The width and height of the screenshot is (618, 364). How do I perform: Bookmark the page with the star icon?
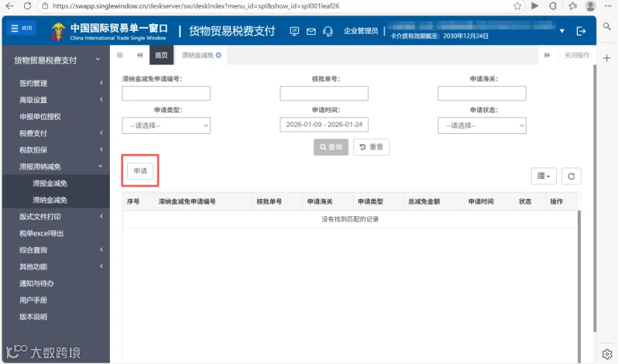point(517,6)
